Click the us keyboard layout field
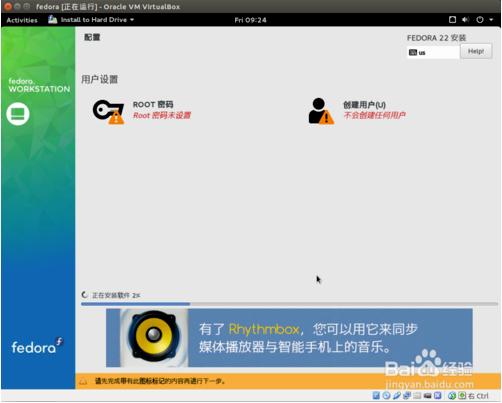Image resolution: width=502 pixels, height=403 pixels. tap(433, 52)
